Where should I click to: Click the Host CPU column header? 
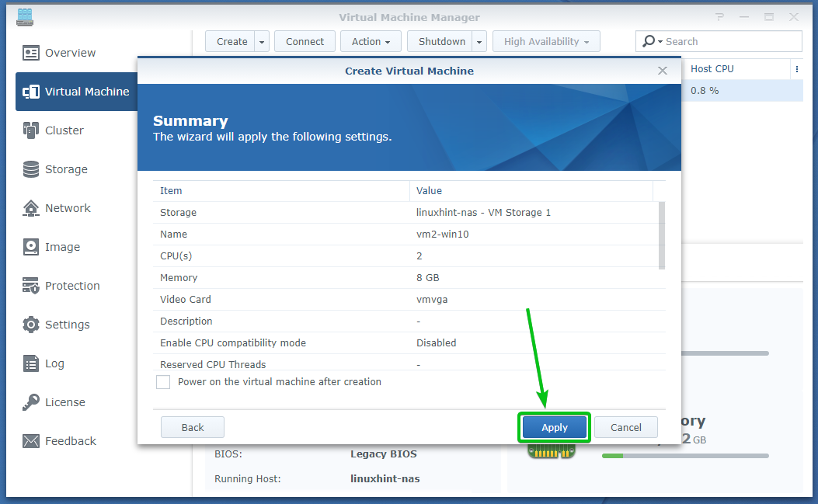coord(737,69)
